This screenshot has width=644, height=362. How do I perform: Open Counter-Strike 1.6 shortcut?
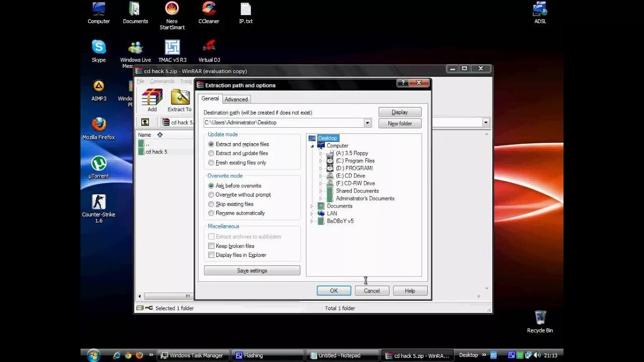click(99, 209)
